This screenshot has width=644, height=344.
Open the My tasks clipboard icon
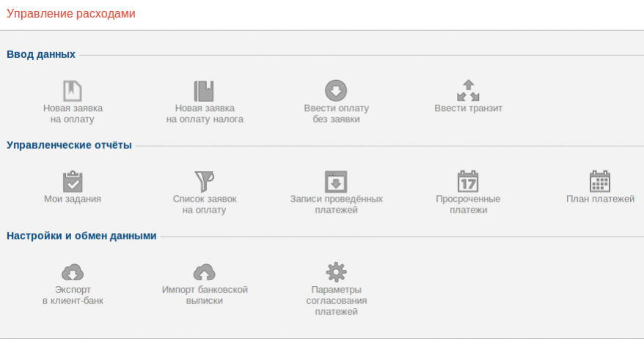72,181
